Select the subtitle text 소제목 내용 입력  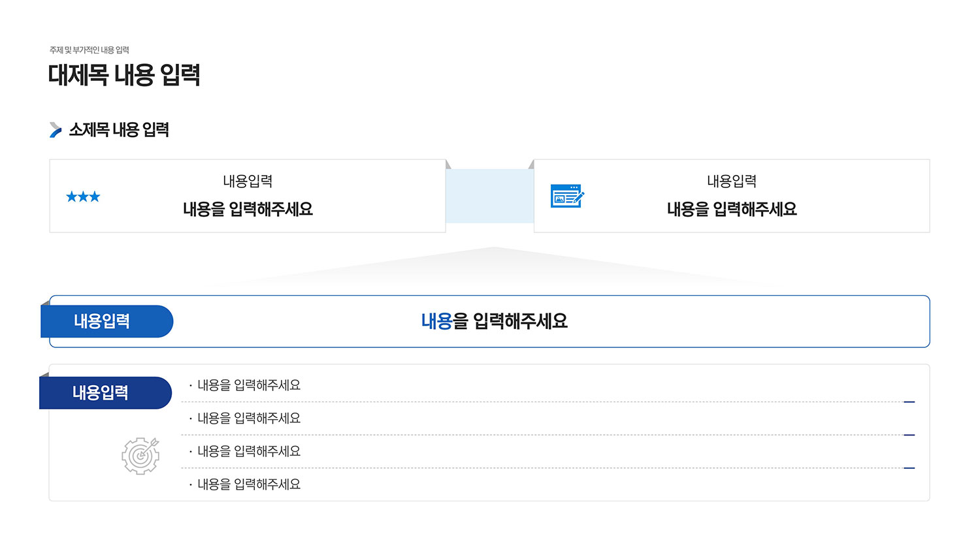(x=119, y=130)
